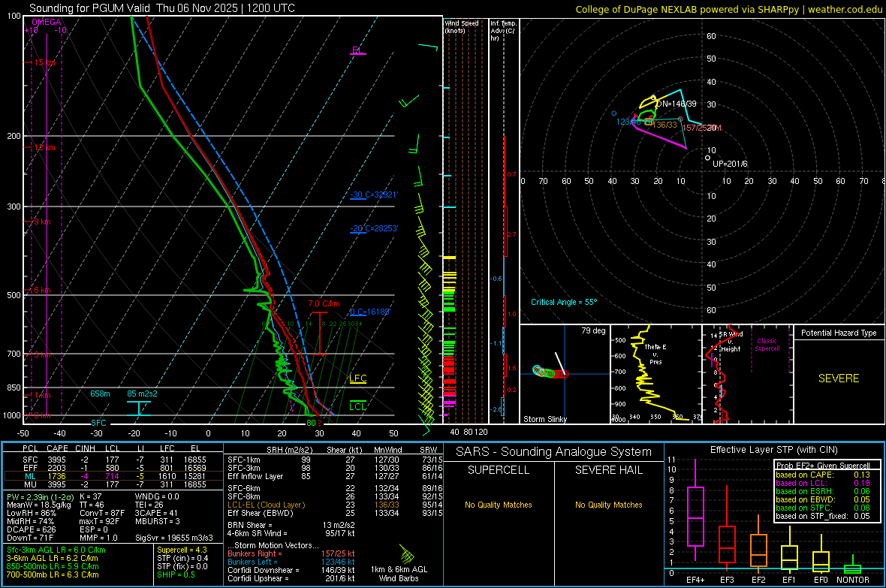This screenshot has height=588, width=886.
Task: Click the red 'Bunkers Right' storm motion
Action: pyautogui.click(x=291, y=553)
